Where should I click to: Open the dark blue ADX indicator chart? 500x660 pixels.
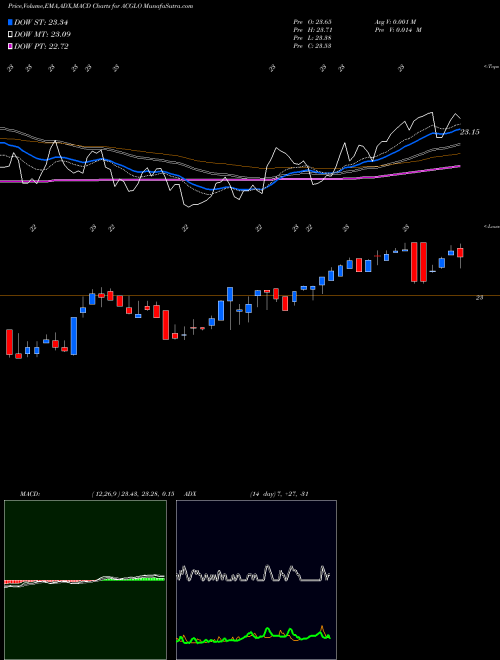[256, 580]
